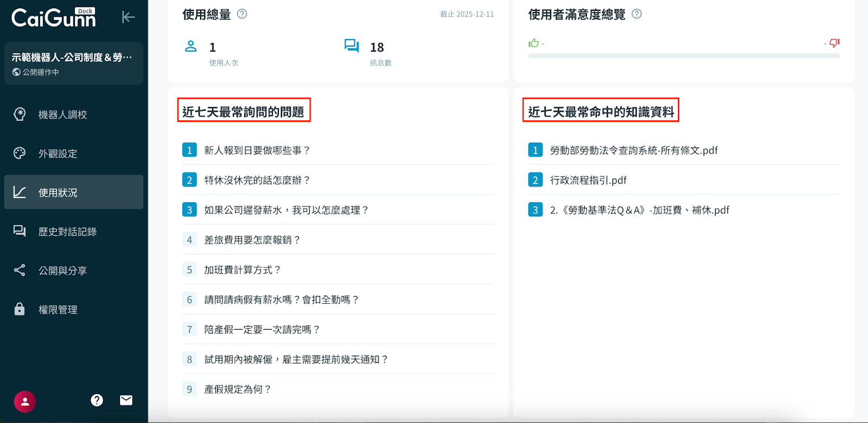868x423 pixels.
Task: Navigate to 公開與分享
Action: (x=62, y=271)
